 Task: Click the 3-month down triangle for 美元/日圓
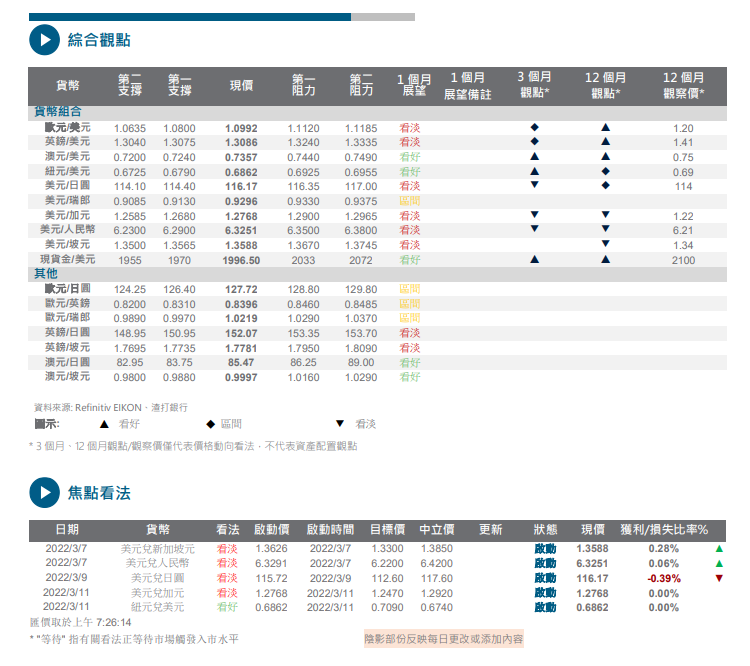(535, 185)
